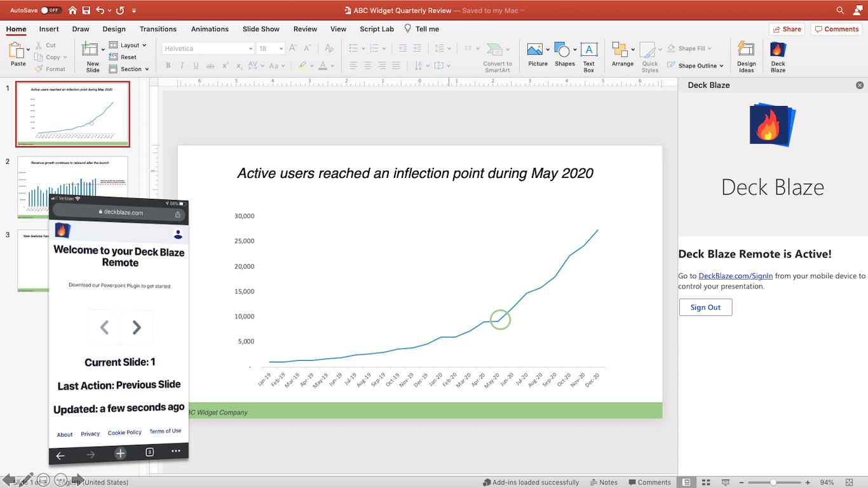868x488 pixels.
Task: Close the Deck Blaze task pane
Action: pos(860,85)
